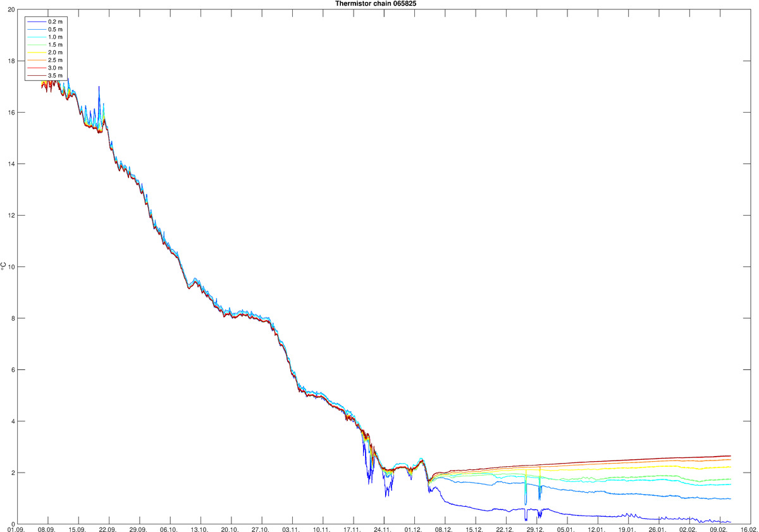Screen dimensions: 759x532
Task: Click the x-axis date label 10.11.
Action: (321, 529)
